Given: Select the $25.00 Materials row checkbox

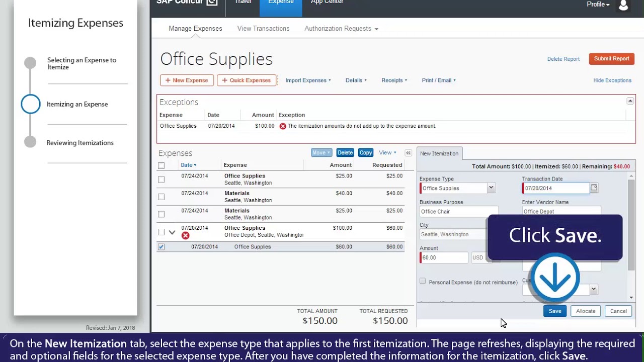Looking at the screenshot, I should click(x=161, y=214).
